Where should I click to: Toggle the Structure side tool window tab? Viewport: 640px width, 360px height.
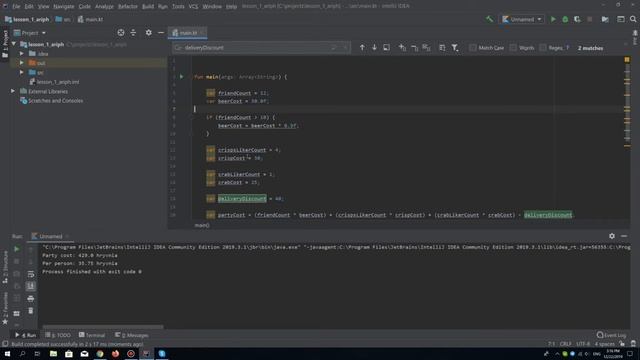pos(5,267)
